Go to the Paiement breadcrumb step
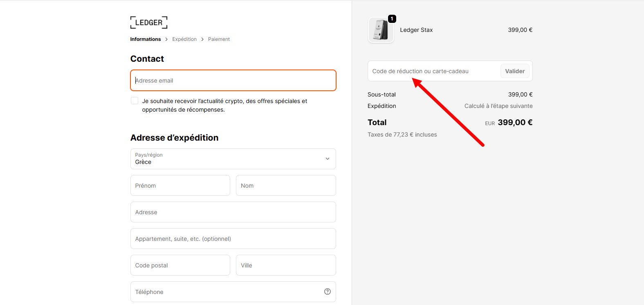 (x=219, y=39)
